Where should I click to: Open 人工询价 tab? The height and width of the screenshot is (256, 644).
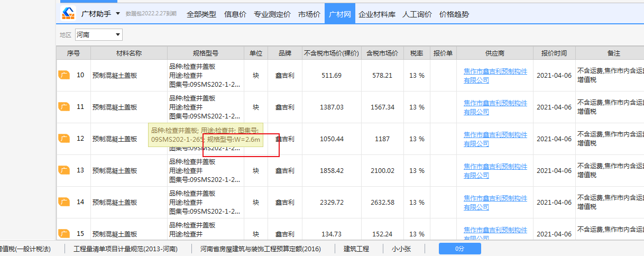point(417,14)
